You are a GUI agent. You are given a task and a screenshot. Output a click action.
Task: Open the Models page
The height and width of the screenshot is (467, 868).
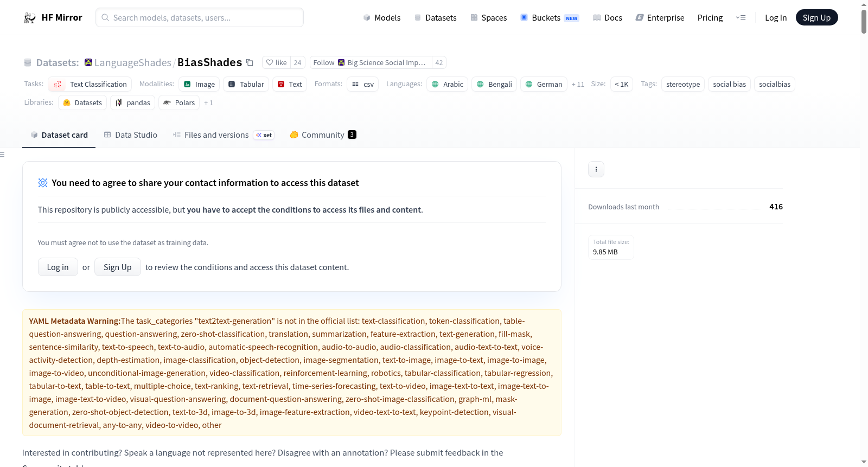[382, 18]
